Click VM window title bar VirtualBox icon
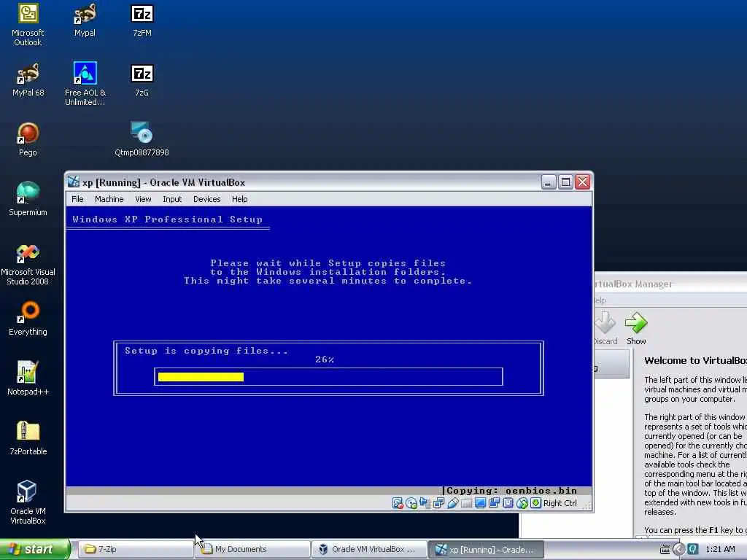747x560 pixels. pyautogui.click(x=74, y=182)
